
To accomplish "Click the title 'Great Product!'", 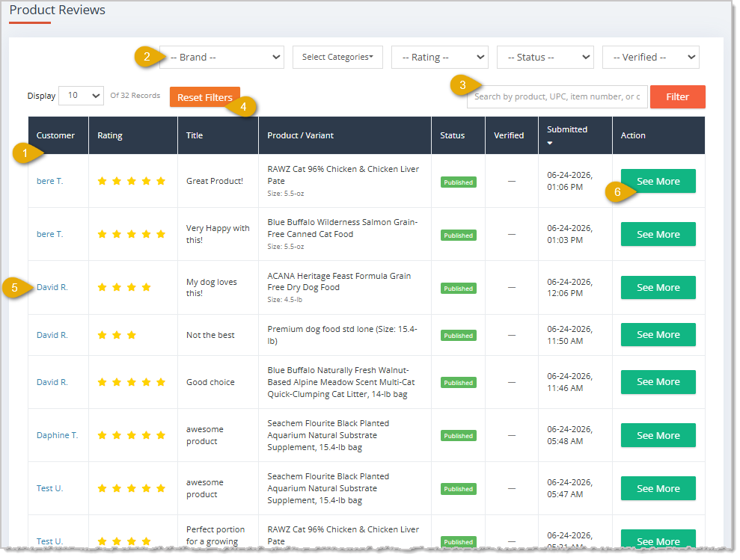I will [215, 181].
